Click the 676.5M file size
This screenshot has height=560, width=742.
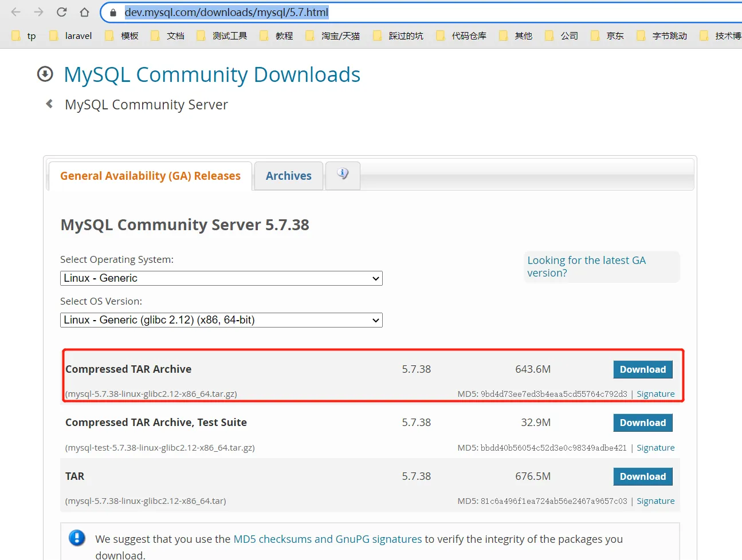click(x=533, y=476)
